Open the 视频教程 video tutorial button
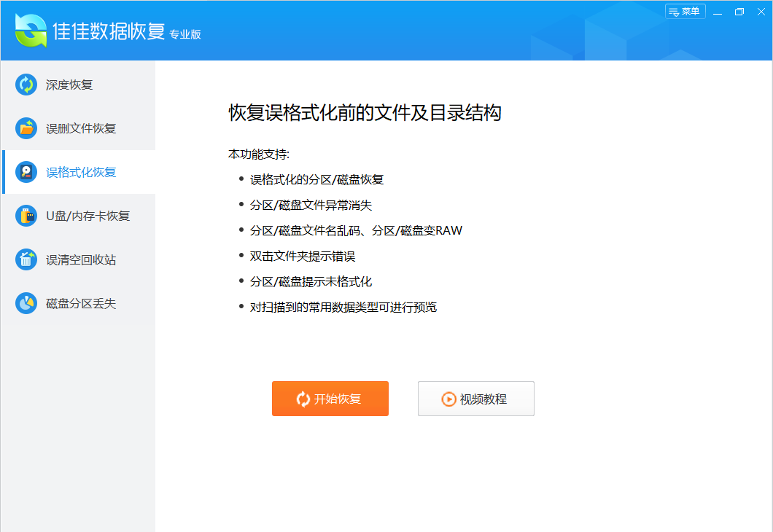 [x=476, y=399]
